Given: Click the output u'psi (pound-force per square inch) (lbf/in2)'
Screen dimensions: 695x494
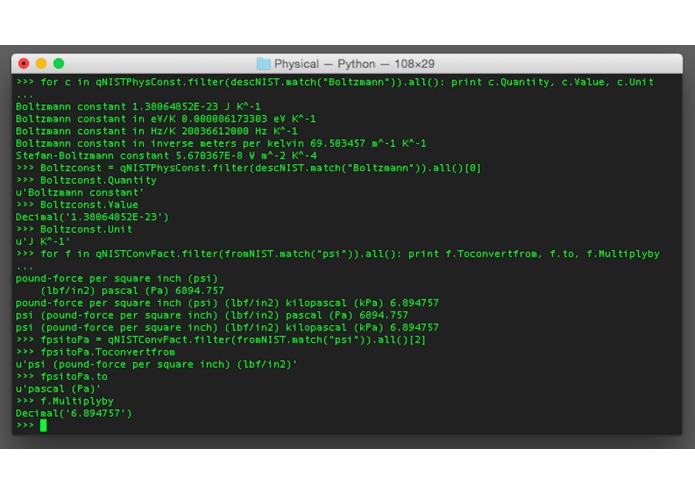Looking at the screenshot, I should (x=156, y=365).
